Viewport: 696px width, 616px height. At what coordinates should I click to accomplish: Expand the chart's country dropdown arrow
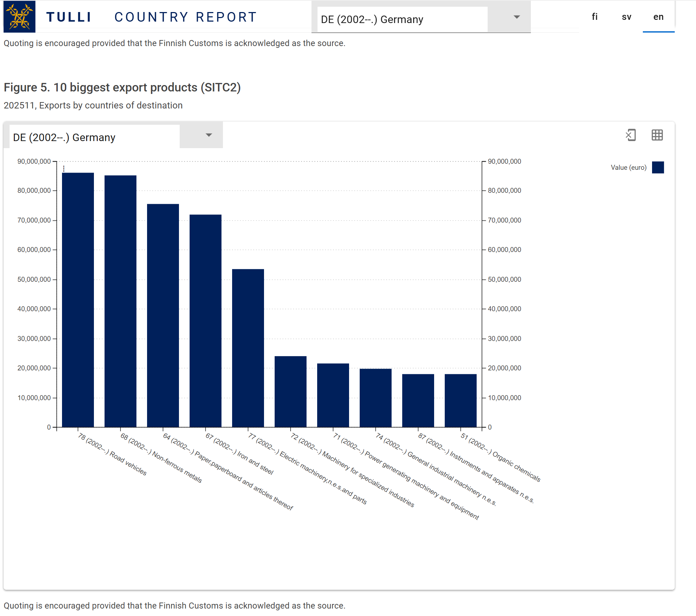pos(209,135)
